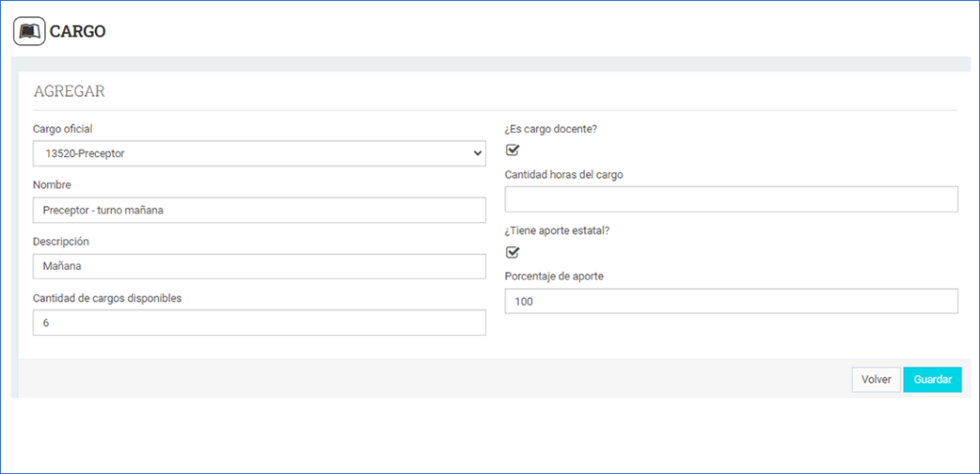Open the Cargo oficial dropdown
Viewport: 980px width, 474px height.
coord(258,153)
